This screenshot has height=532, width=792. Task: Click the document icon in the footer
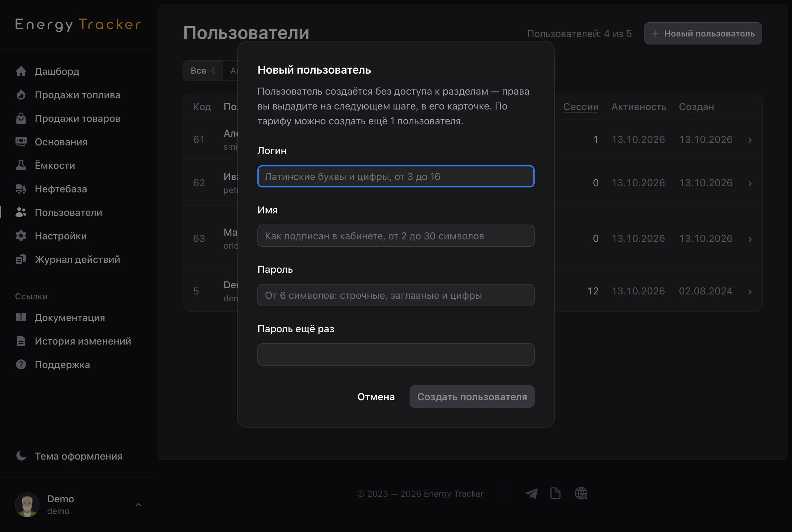(x=556, y=493)
